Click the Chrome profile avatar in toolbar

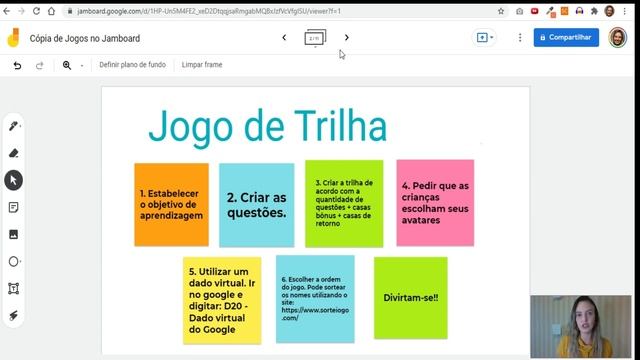point(609,11)
